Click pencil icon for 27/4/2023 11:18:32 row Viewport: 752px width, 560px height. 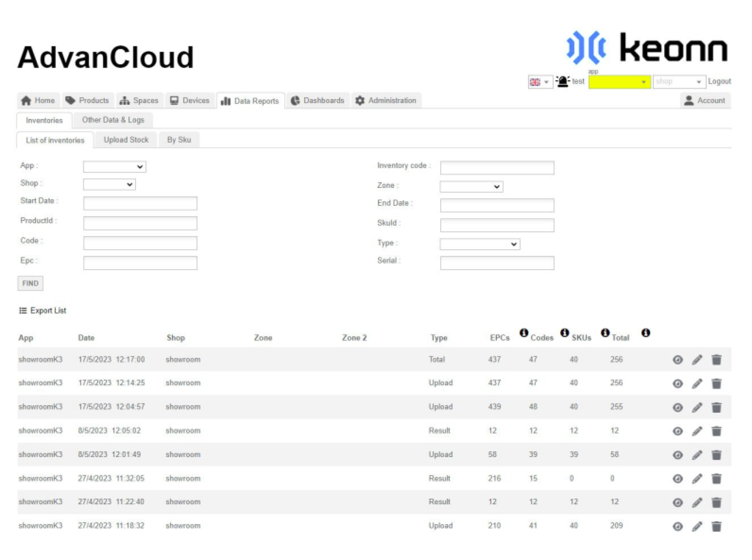tap(697, 526)
